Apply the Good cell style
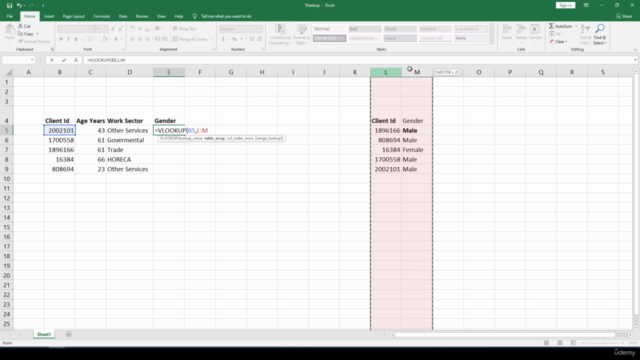 400,29
